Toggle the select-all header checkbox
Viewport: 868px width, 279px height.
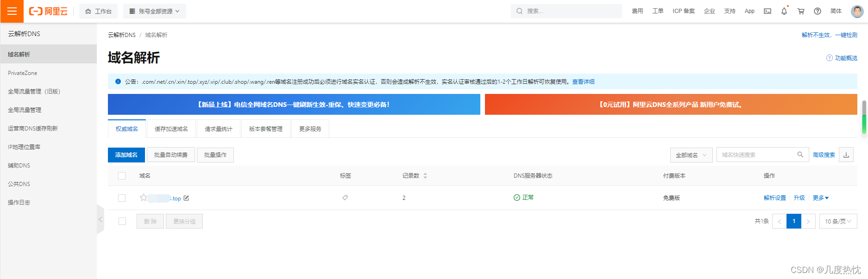coord(122,176)
